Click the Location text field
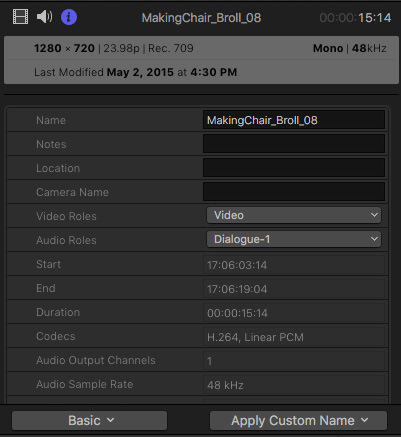Image resolution: width=401 pixels, height=437 pixels. click(x=294, y=168)
